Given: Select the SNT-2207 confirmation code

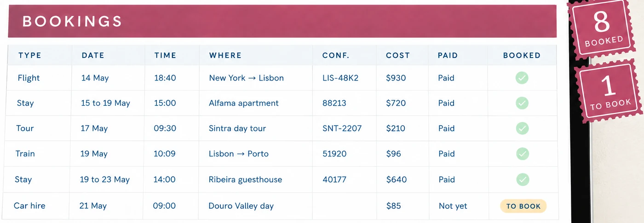Looking at the screenshot, I should point(342,128).
